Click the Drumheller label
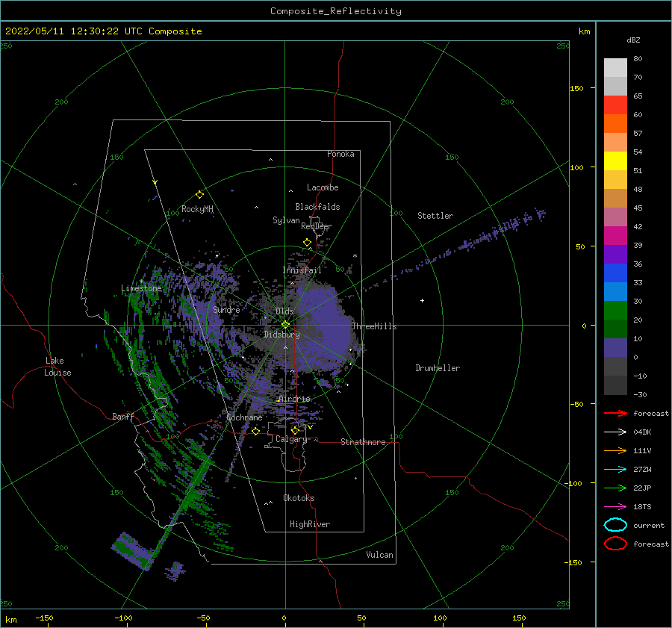Screen dimensions: 672x628 point(438,368)
